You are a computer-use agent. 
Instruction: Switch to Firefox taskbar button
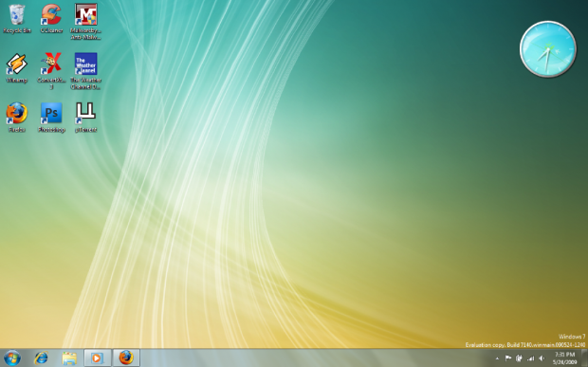tap(126, 358)
